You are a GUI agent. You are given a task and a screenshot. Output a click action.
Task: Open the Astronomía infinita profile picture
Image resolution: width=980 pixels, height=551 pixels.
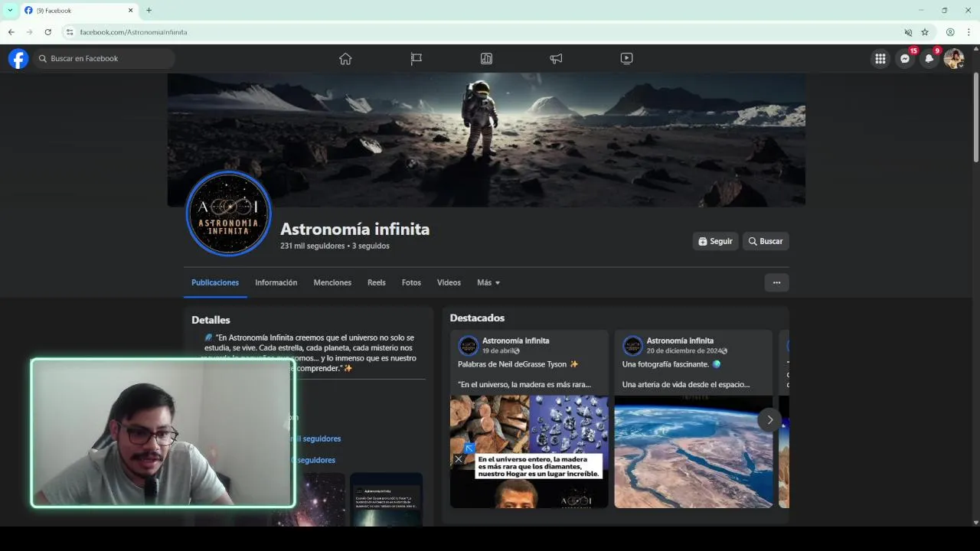click(x=228, y=213)
